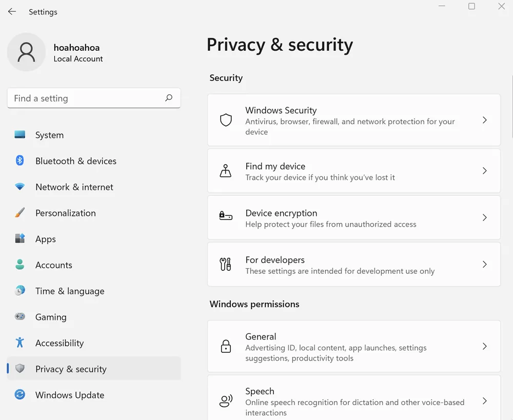The image size is (513, 420).
Task: Click the Gaming Xbox icon
Action: click(19, 317)
